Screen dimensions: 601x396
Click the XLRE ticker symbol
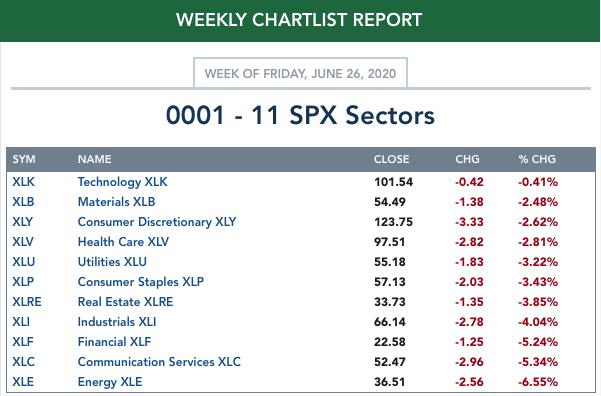click(27, 302)
